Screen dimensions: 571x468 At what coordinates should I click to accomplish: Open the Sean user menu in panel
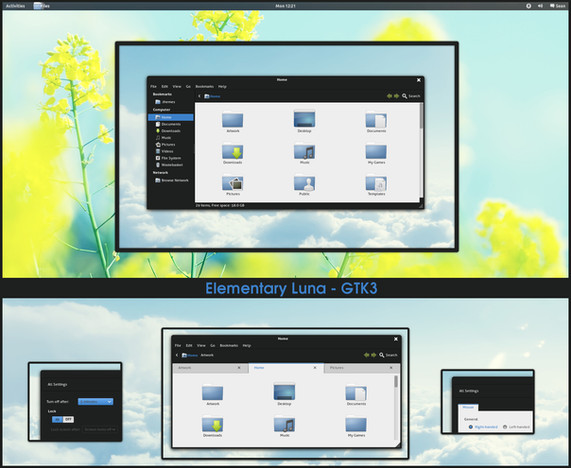pos(558,5)
